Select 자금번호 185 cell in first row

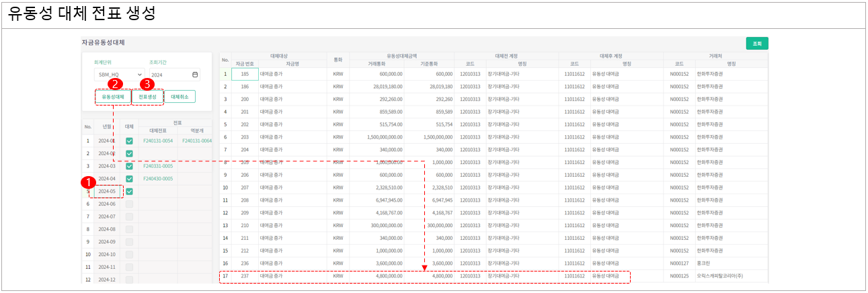coord(245,74)
